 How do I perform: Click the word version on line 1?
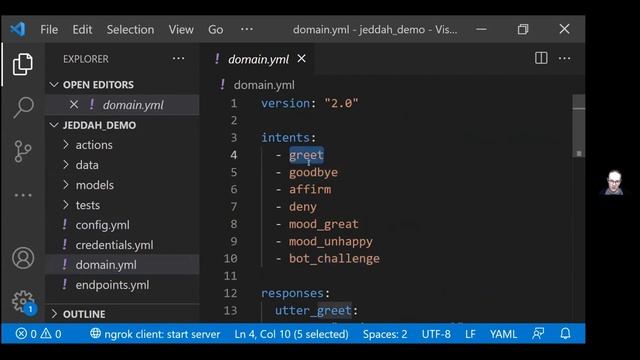click(x=285, y=103)
